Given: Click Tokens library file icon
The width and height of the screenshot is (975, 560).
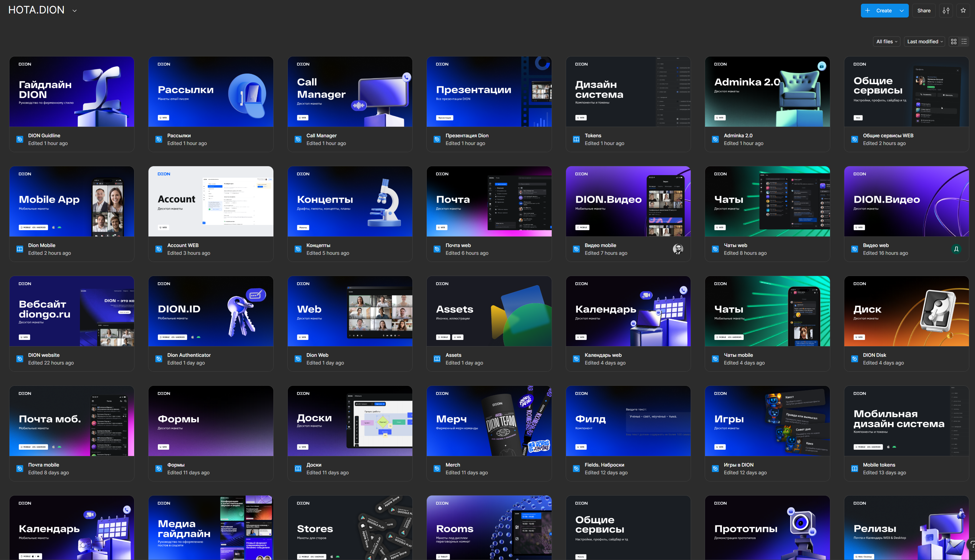Looking at the screenshot, I should 576,139.
